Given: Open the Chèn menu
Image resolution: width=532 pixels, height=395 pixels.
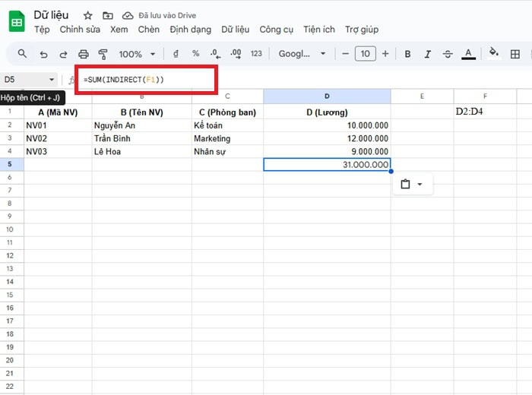Looking at the screenshot, I should tap(149, 30).
